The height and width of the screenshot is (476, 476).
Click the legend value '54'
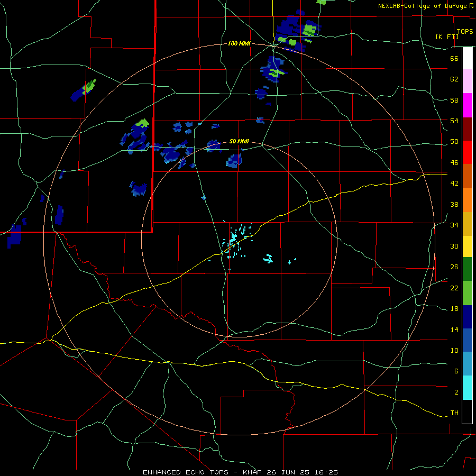tap(454, 121)
